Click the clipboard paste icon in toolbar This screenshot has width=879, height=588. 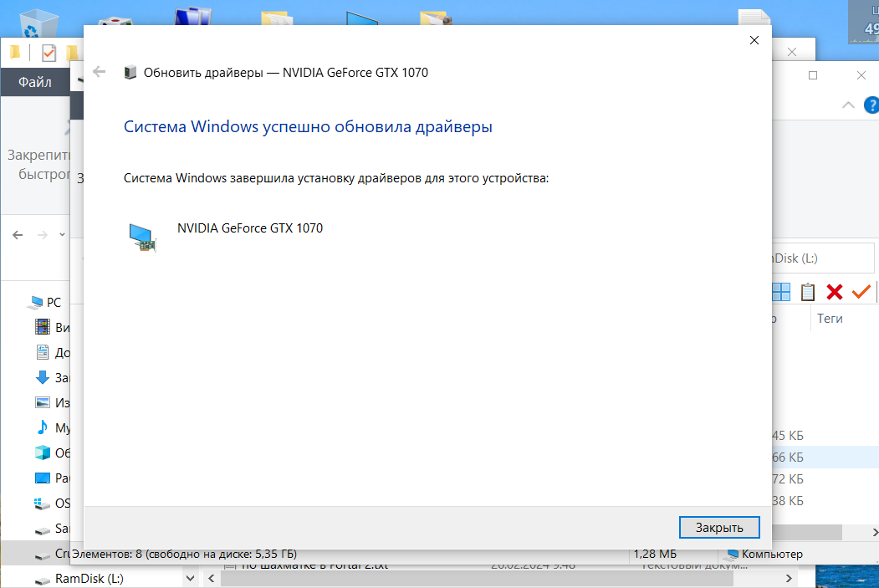[808, 292]
